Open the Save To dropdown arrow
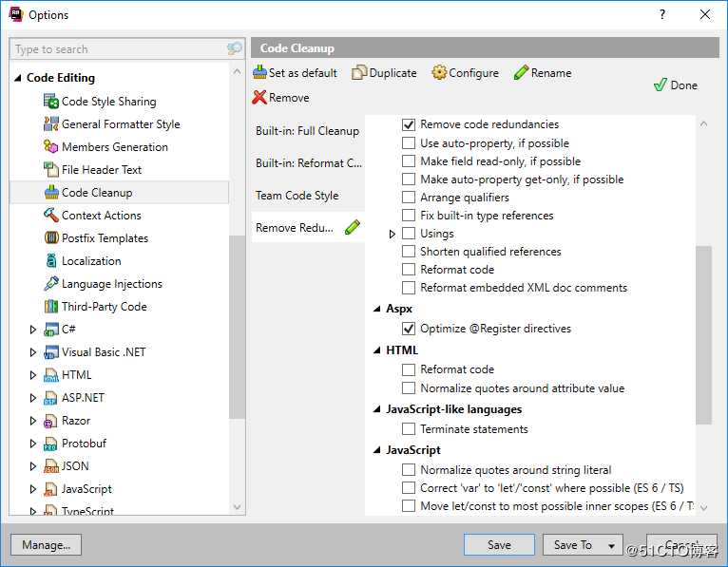This screenshot has height=567, width=728. pos(611,546)
